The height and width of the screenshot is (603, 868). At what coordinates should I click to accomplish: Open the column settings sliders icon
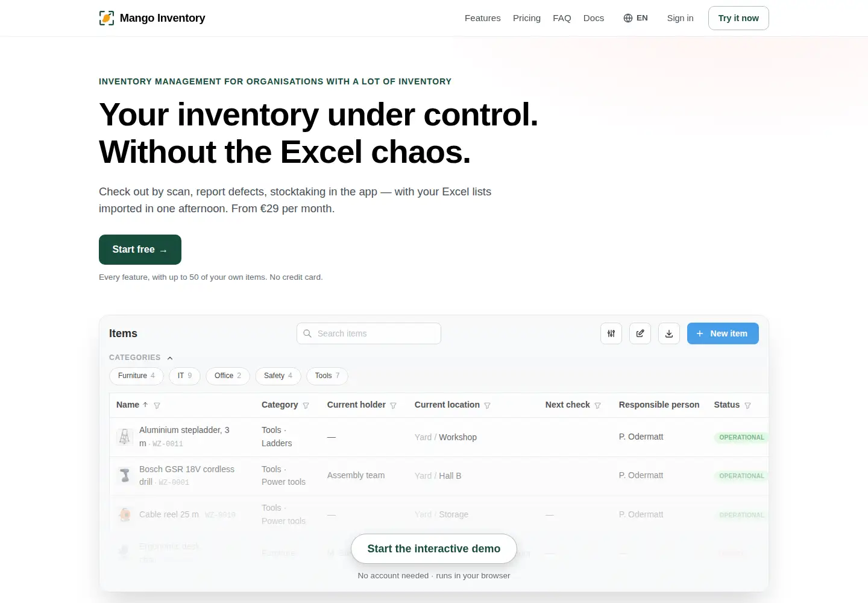click(x=611, y=333)
